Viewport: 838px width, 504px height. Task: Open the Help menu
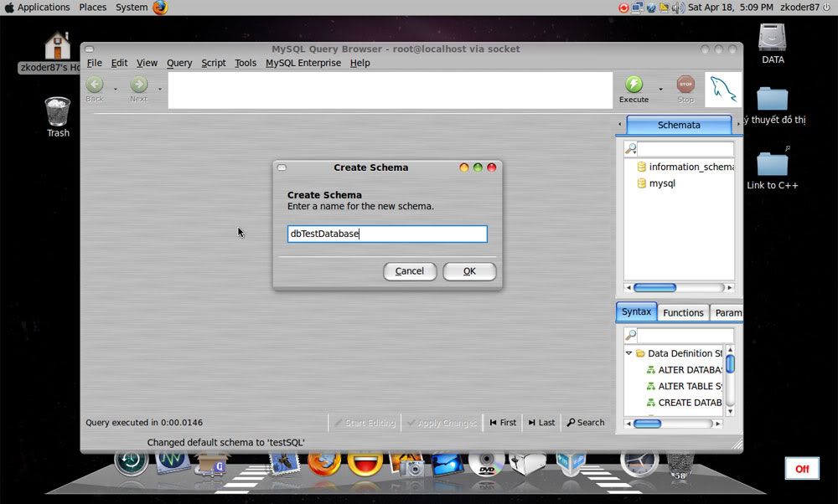360,63
